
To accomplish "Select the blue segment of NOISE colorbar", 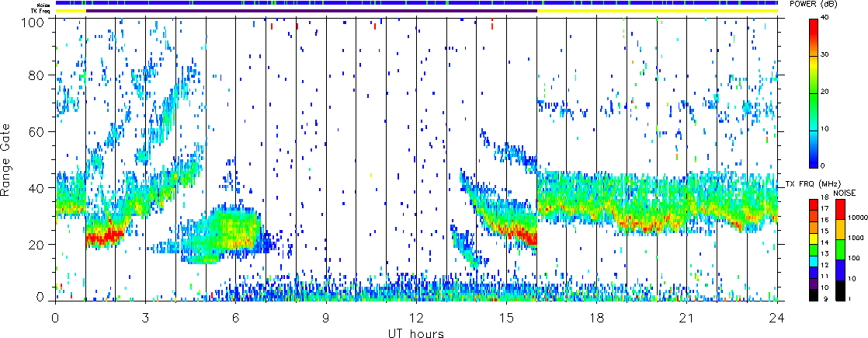I will (x=838, y=269).
